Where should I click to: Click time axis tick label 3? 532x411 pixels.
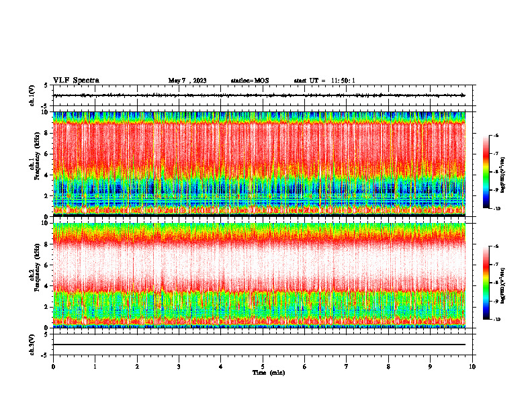(179, 367)
